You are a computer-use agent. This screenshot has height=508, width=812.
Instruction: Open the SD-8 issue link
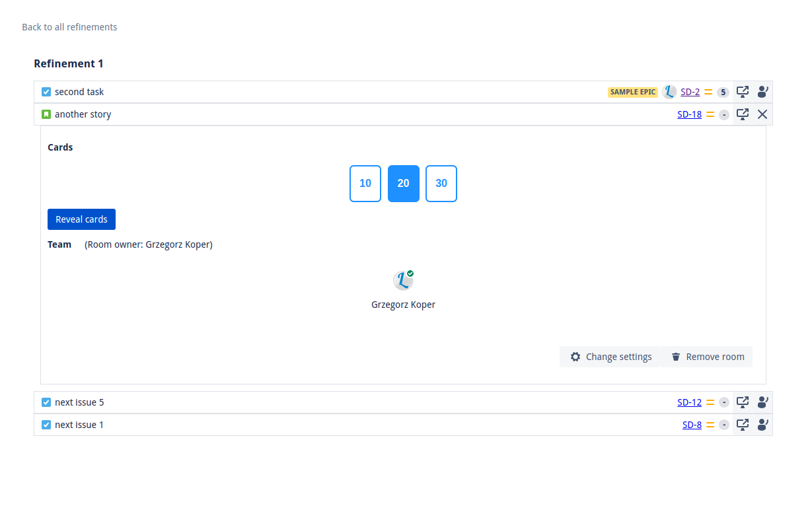click(x=692, y=425)
